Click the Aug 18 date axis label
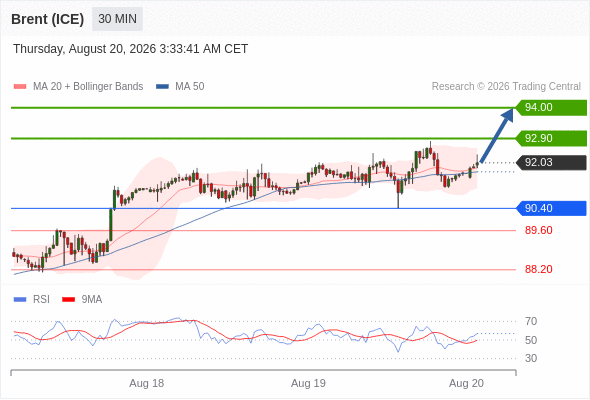The width and height of the screenshot is (590, 400). point(147,383)
